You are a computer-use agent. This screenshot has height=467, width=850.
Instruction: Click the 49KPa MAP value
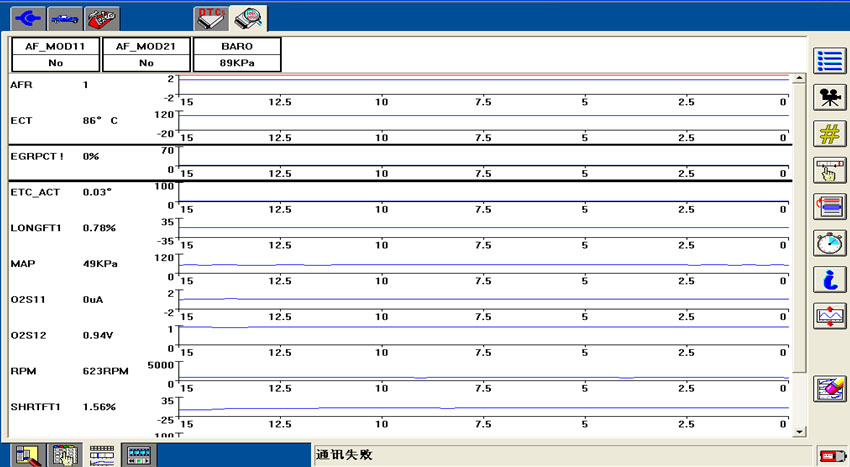tap(100, 264)
